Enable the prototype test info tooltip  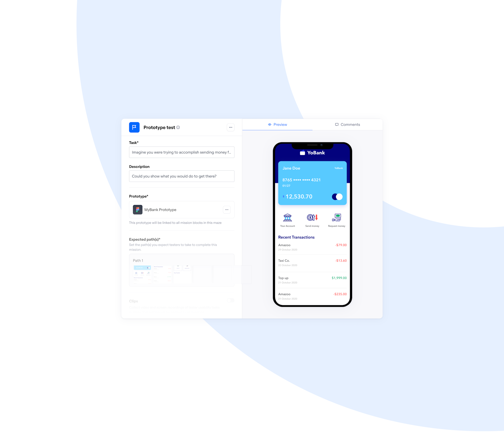[x=179, y=127]
